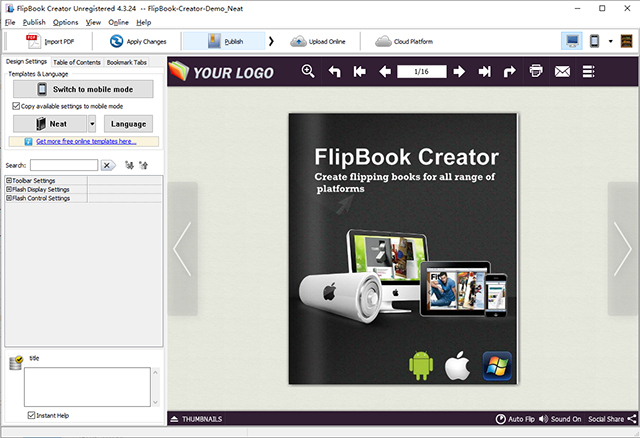Click the print icon in viewer toolbar

click(536, 71)
